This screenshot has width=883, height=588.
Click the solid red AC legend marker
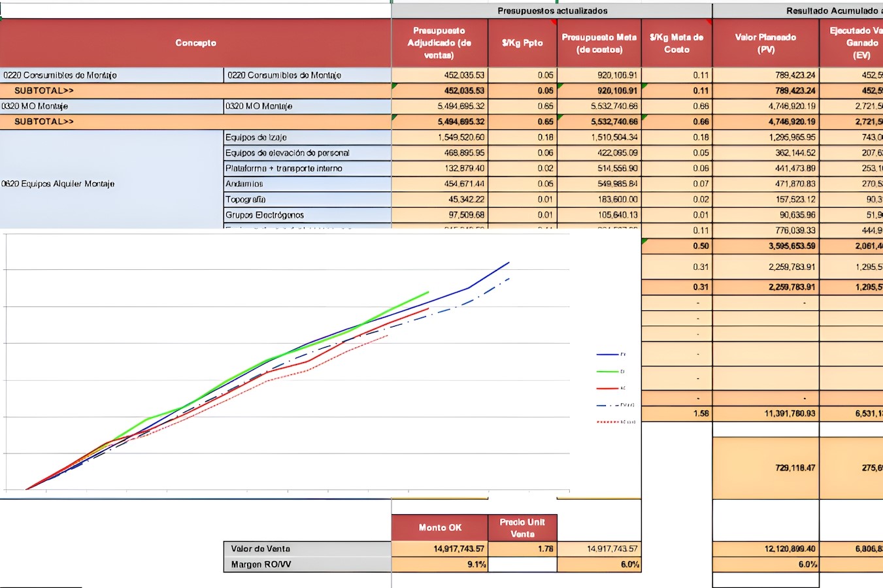pyautogui.click(x=607, y=389)
